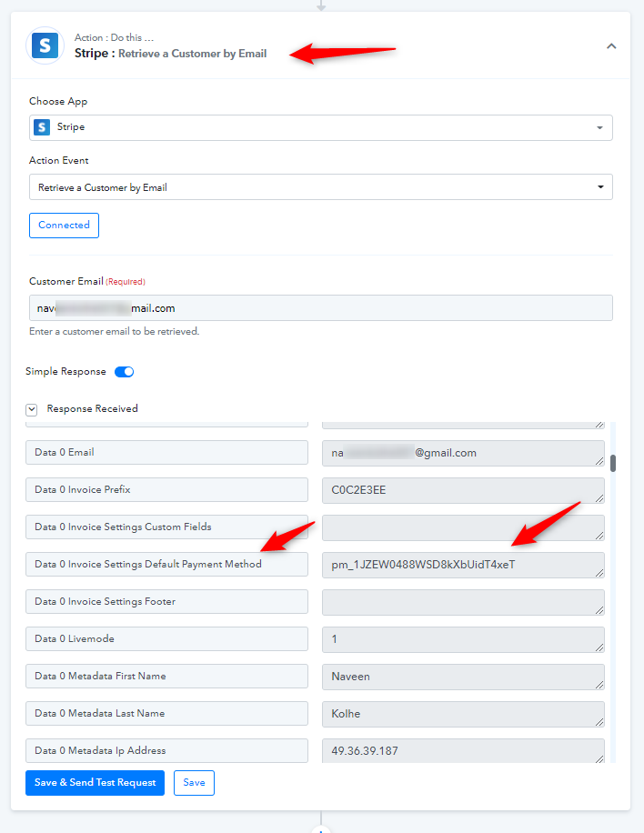Click Data 0 Invoice Settings Default Payment Method
Image resolution: width=644 pixels, height=833 pixels.
coord(166,564)
